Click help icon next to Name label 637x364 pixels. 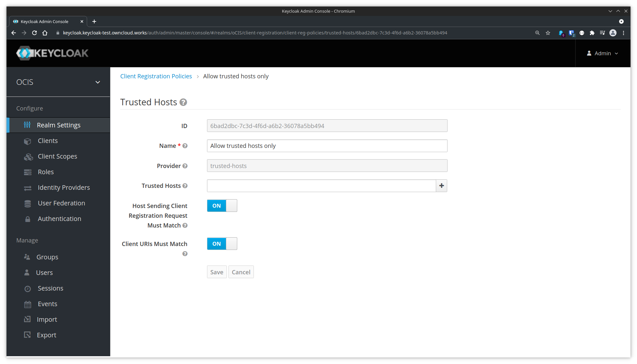coord(185,146)
